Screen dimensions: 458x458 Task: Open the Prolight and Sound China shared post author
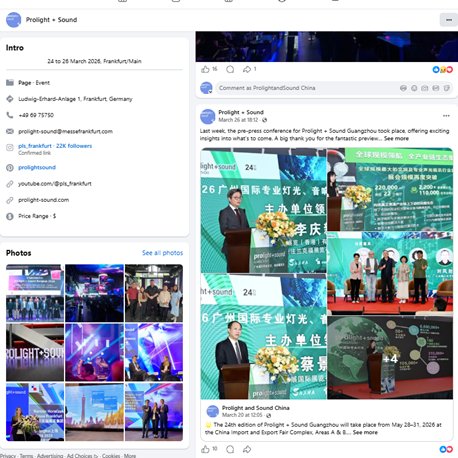[255, 408]
